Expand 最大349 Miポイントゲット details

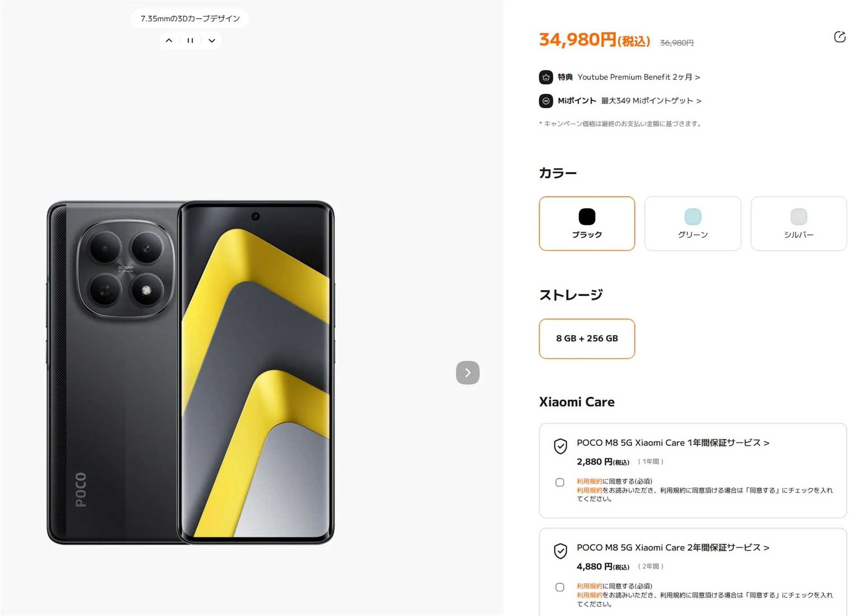click(x=651, y=101)
